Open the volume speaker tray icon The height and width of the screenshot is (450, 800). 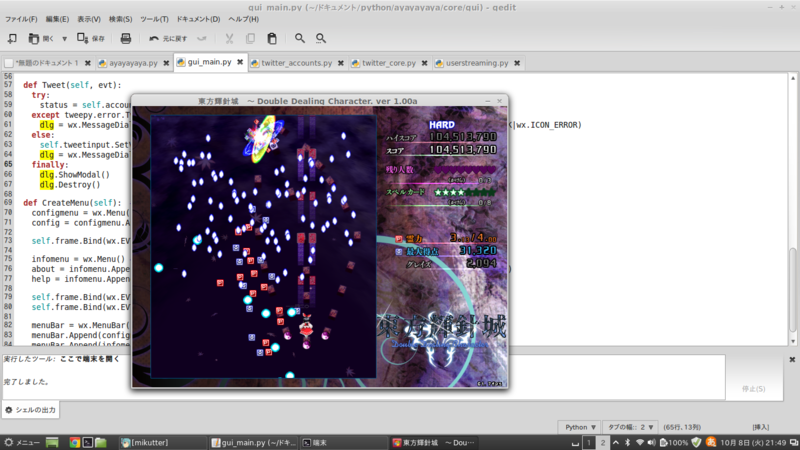(x=651, y=442)
